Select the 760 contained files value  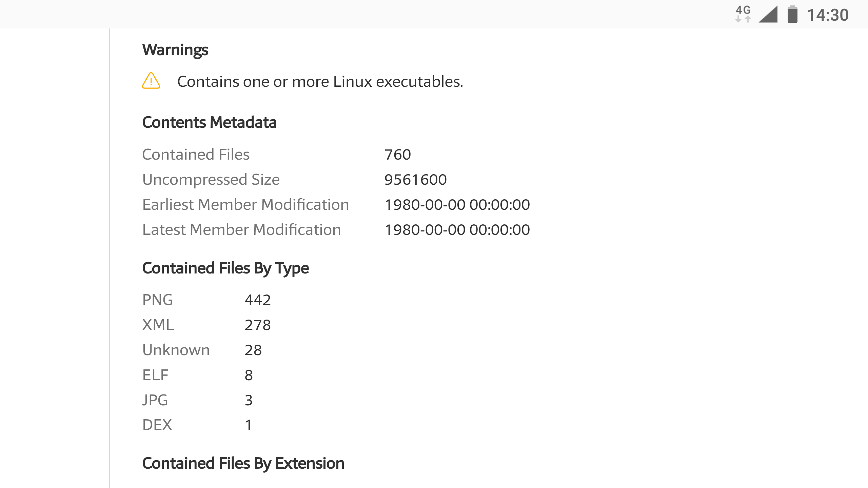[x=397, y=155]
